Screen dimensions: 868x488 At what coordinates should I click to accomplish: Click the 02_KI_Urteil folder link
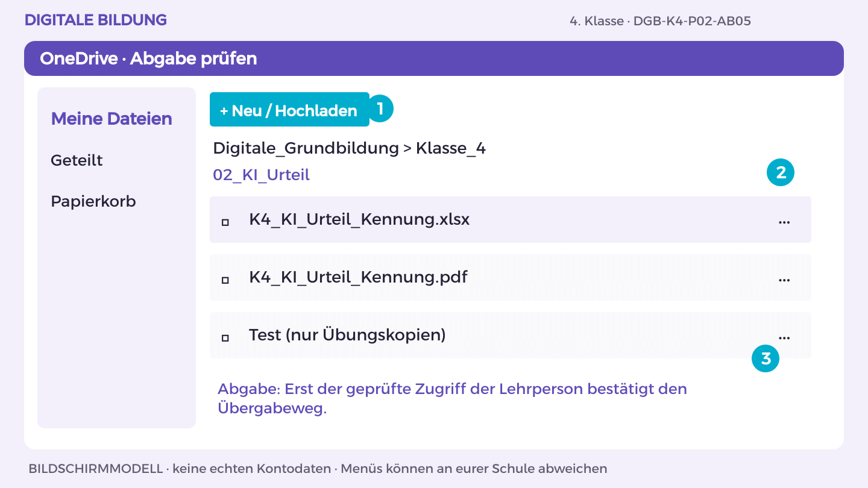[x=261, y=175]
